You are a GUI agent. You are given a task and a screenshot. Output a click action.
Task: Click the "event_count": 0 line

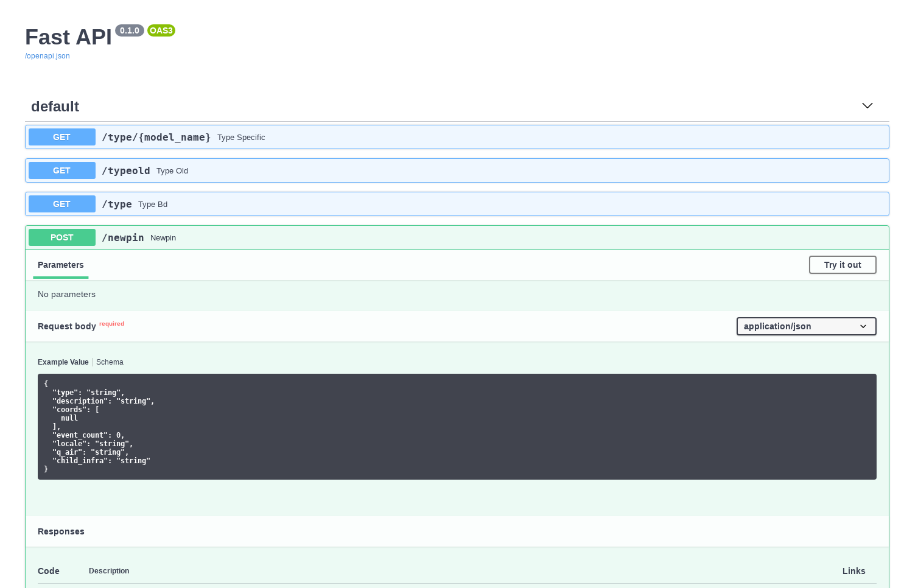(x=88, y=435)
